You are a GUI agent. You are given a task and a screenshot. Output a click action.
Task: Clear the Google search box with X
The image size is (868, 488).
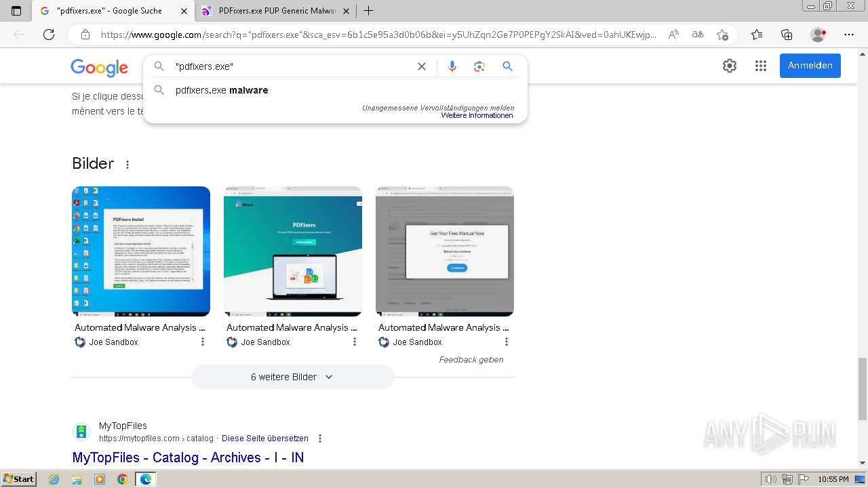tap(422, 66)
